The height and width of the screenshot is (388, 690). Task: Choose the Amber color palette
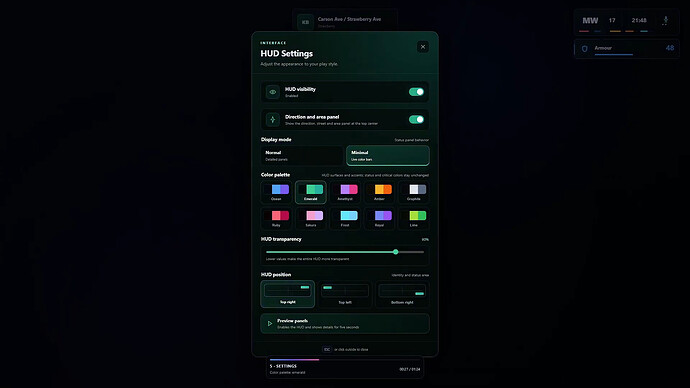tap(379, 192)
